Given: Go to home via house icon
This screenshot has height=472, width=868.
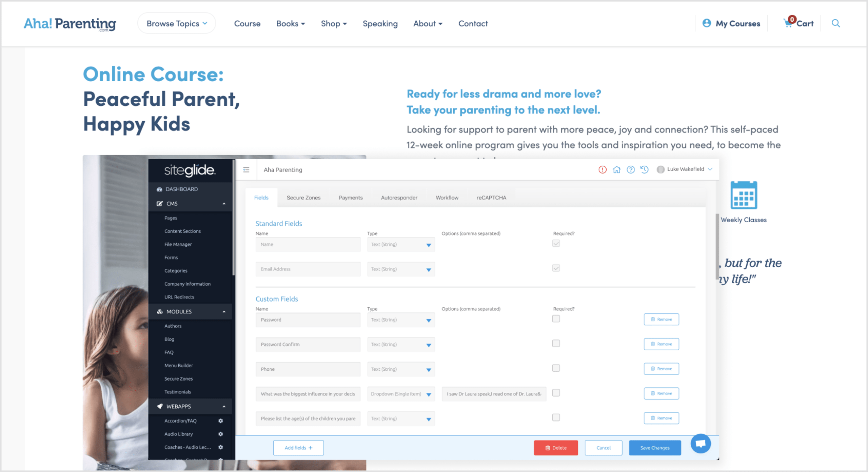Looking at the screenshot, I should 616,169.
